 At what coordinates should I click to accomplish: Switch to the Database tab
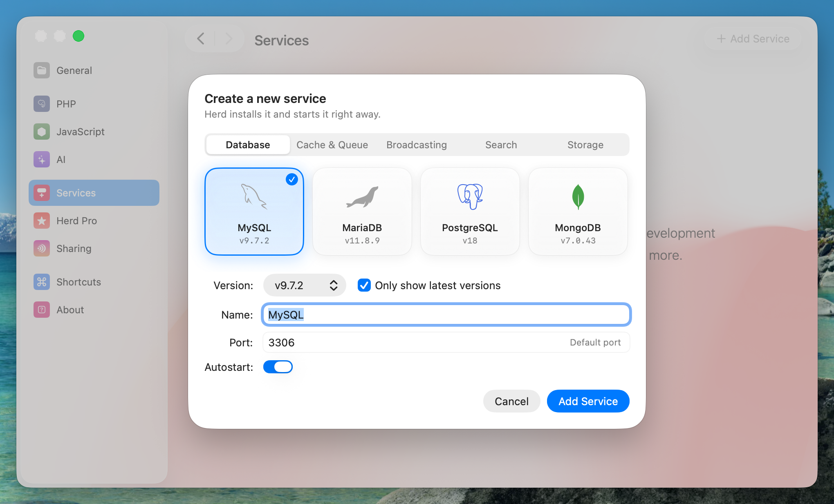248,145
